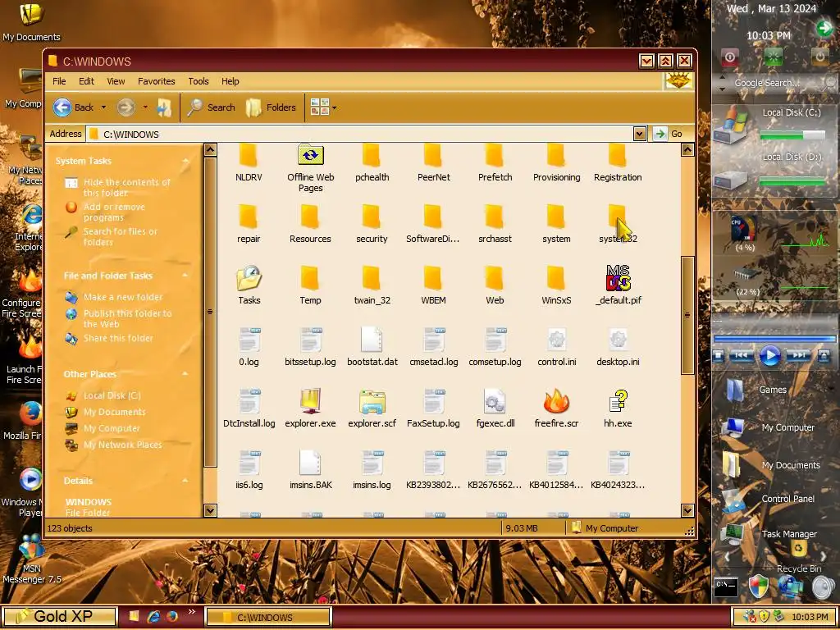The height and width of the screenshot is (630, 840).
Task: Select the explorer.scf file icon
Action: coord(372,401)
